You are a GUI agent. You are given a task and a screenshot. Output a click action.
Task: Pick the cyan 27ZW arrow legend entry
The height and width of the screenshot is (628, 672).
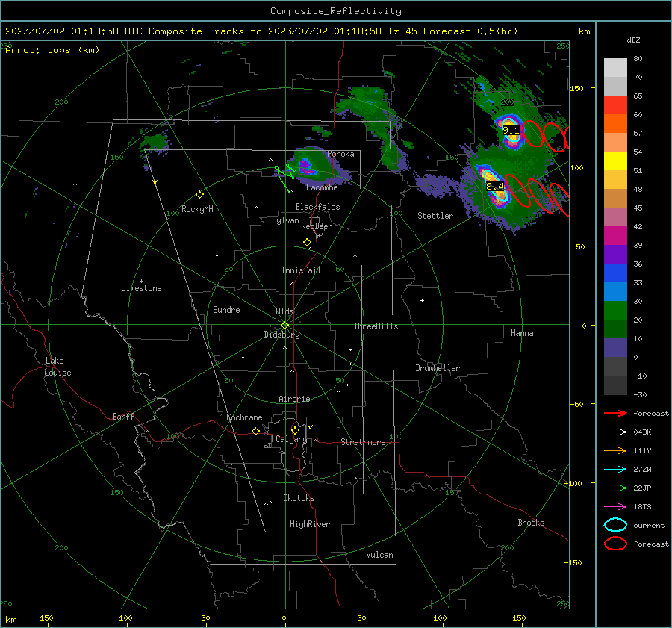(615, 470)
